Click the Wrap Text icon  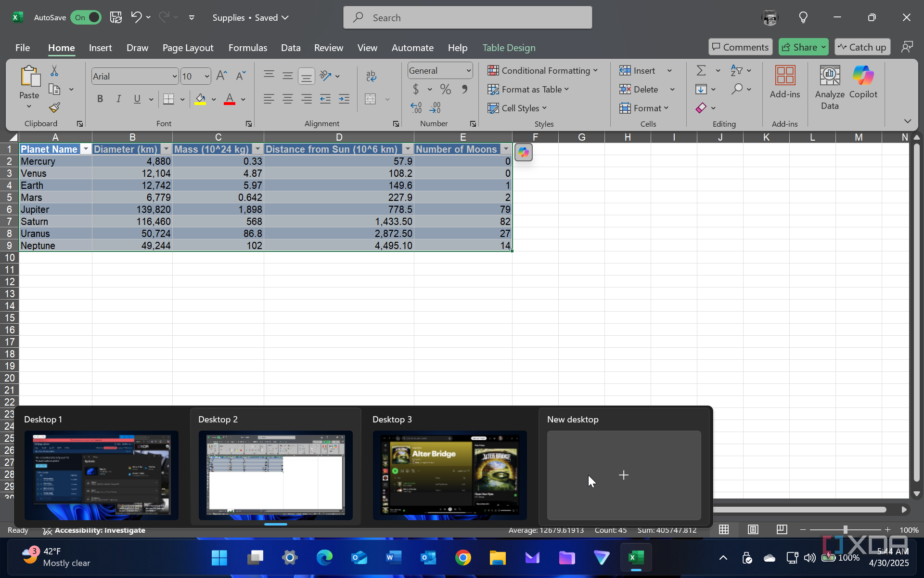pos(371,76)
